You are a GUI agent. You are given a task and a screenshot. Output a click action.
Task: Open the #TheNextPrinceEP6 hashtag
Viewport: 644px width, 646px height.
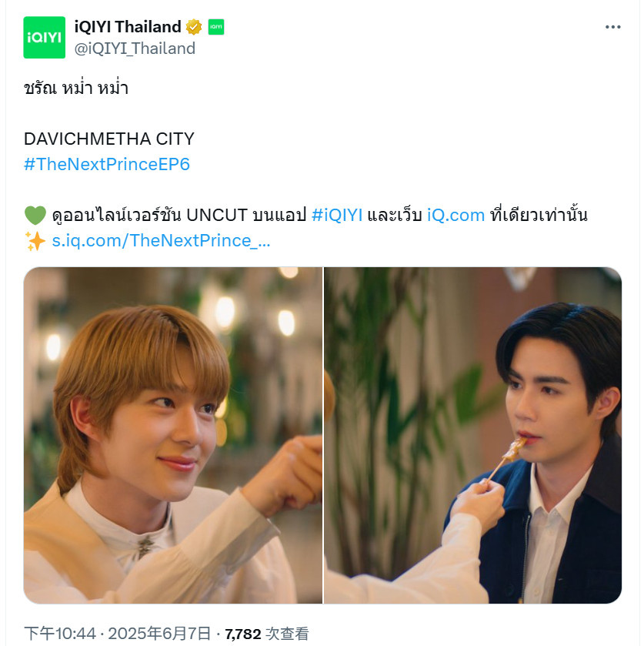[107, 164]
